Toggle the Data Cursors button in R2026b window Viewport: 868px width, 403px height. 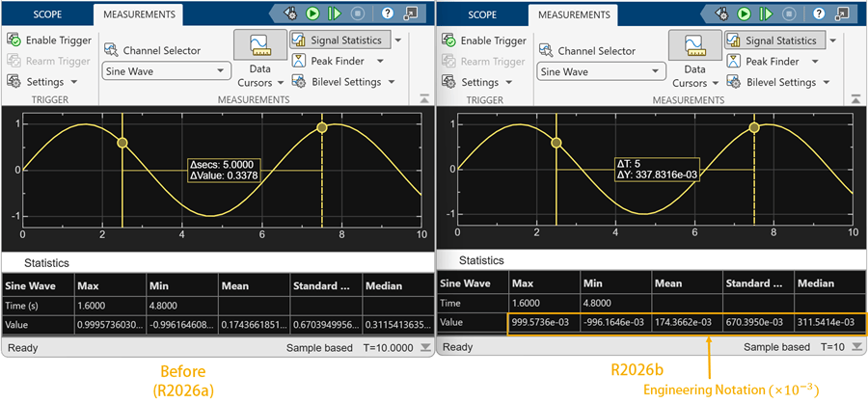[x=694, y=45]
